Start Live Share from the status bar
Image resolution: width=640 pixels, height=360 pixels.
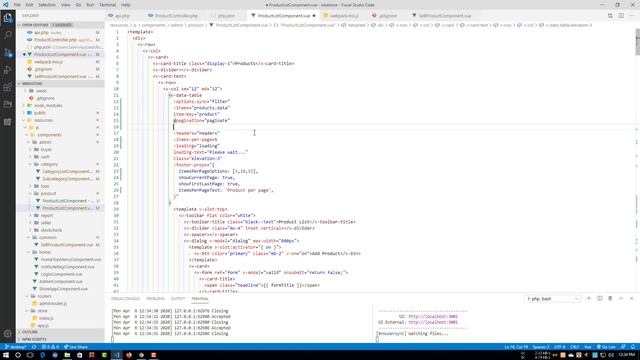point(76,347)
